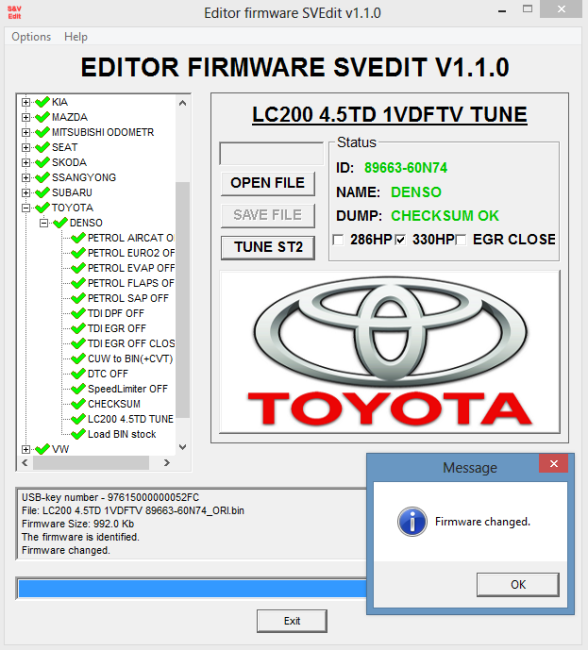Expand the SUBARU tree node
588x650 pixels.
point(26,193)
